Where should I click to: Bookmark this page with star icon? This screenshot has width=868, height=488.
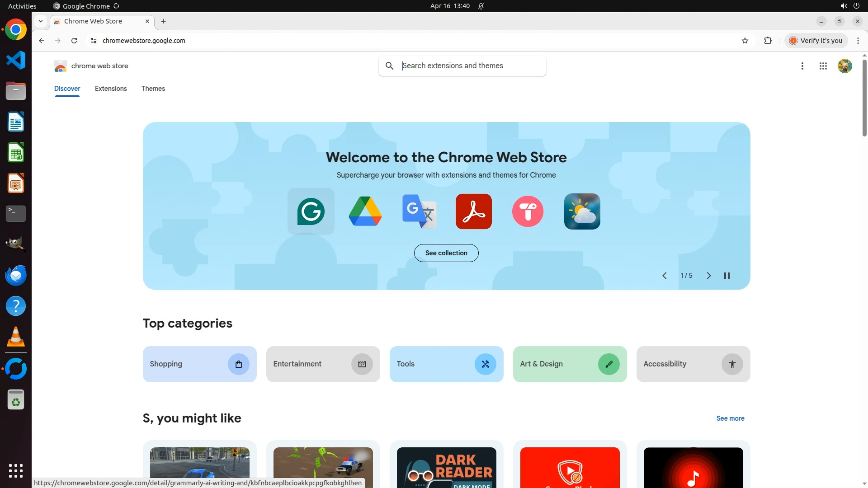pyautogui.click(x=745, y=41)
